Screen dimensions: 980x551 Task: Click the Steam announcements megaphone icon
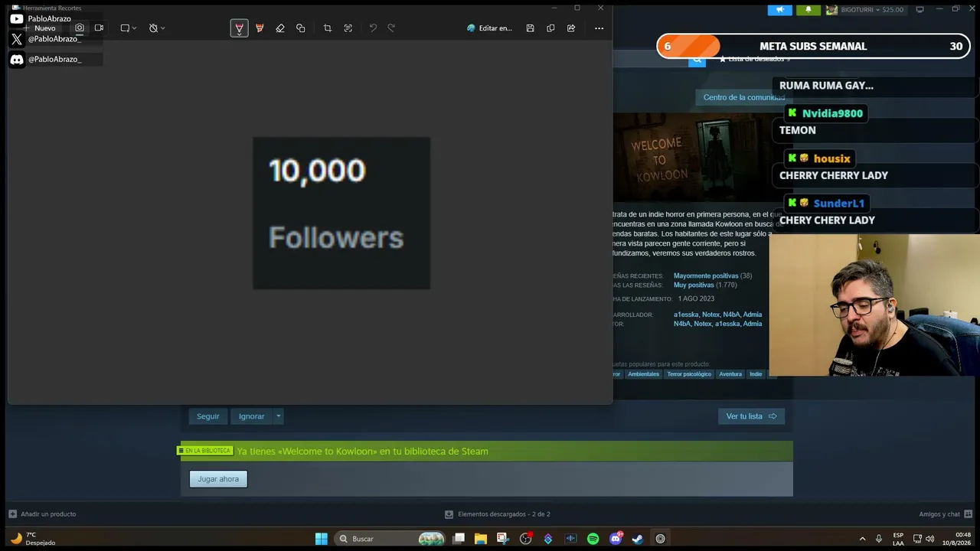tap(780, 10)
